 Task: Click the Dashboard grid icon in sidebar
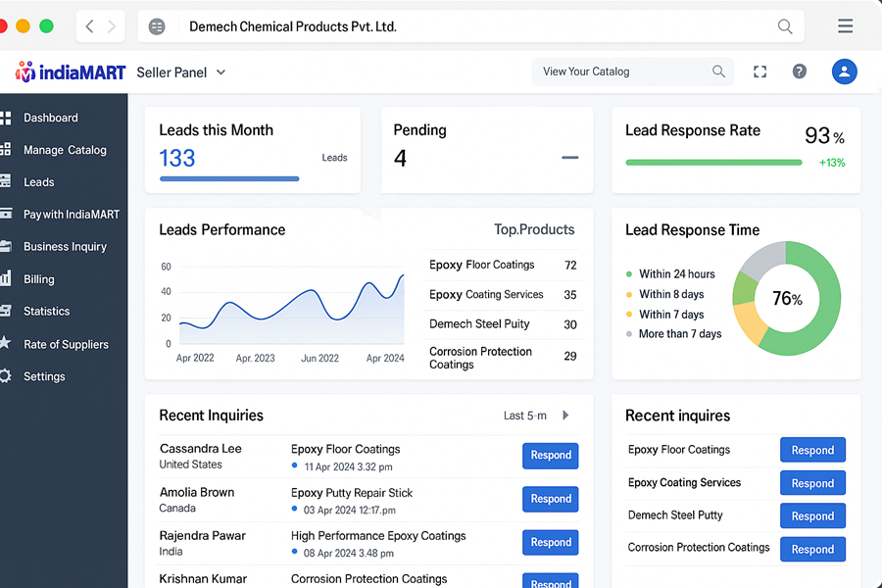[6, 118]
